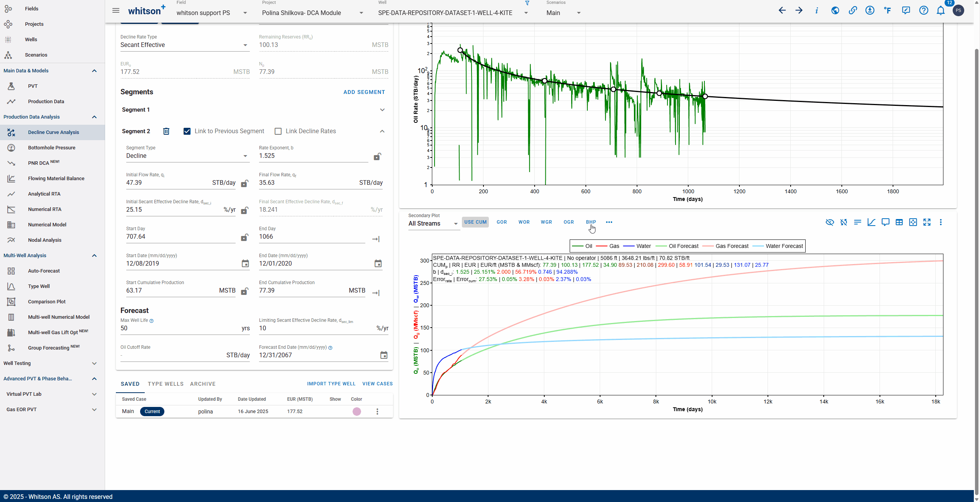Click the Main case pink color swatch
The image size is (980, 502).
point(357,412)
